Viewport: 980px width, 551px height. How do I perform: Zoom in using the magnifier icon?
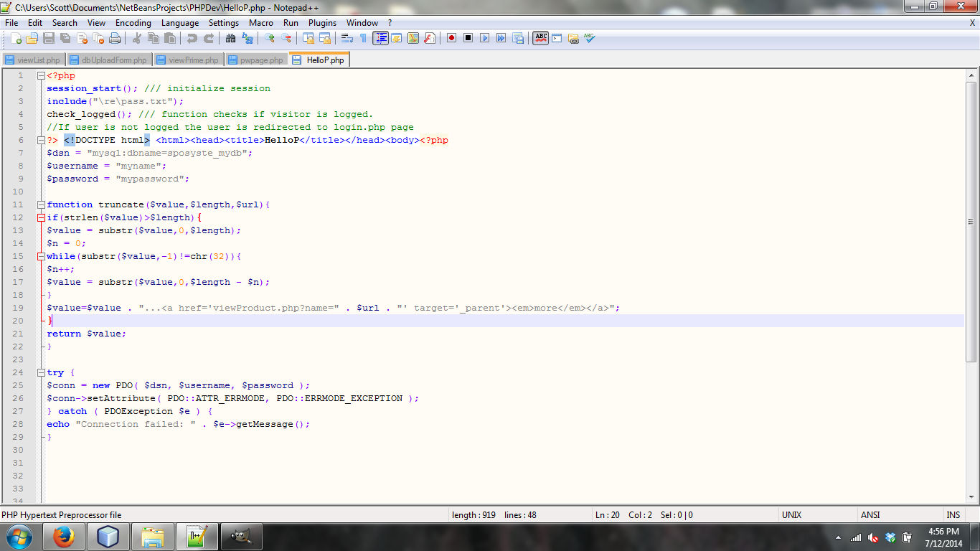click(269, 38)
